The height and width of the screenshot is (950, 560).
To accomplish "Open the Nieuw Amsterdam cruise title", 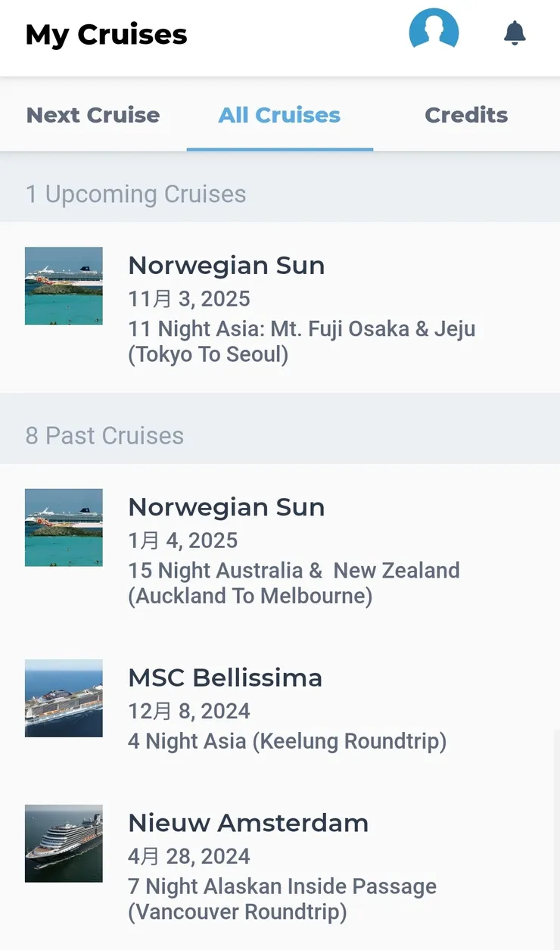I will coord(248,823).
